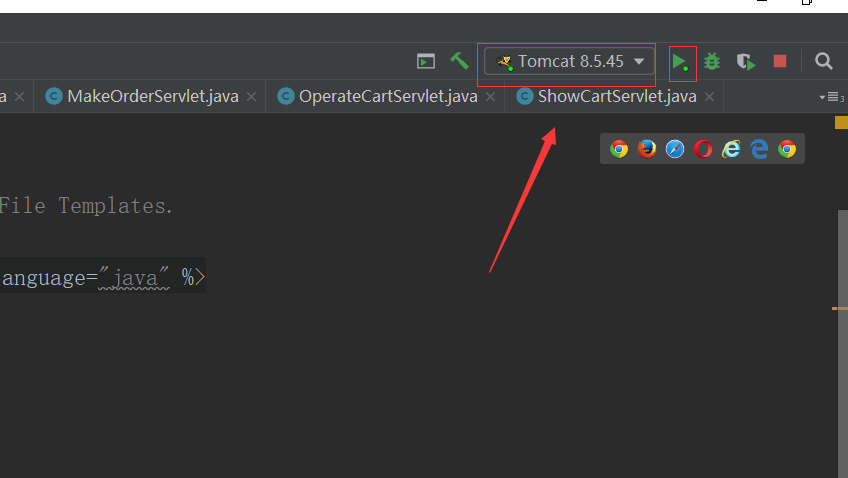The width and height of the screenshot is (848, 478).
Task: Close the partially visible leftmost editor tab
Action: click(19, 97)
